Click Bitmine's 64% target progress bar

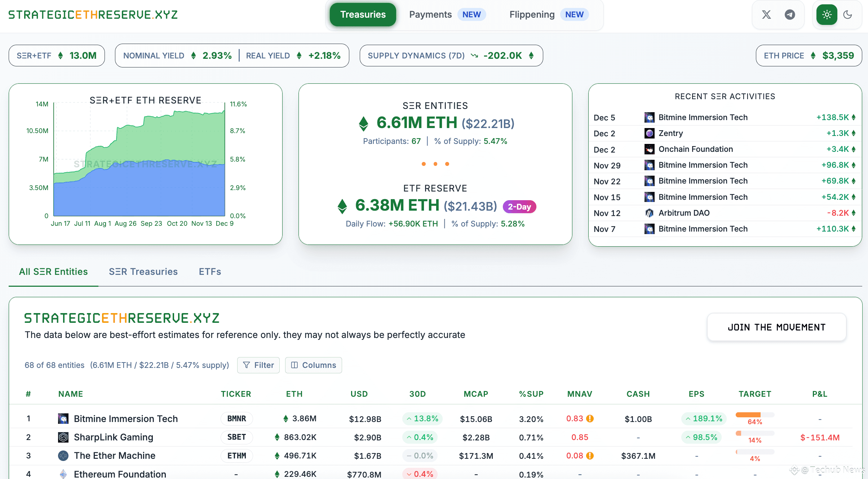pos(754,415)
